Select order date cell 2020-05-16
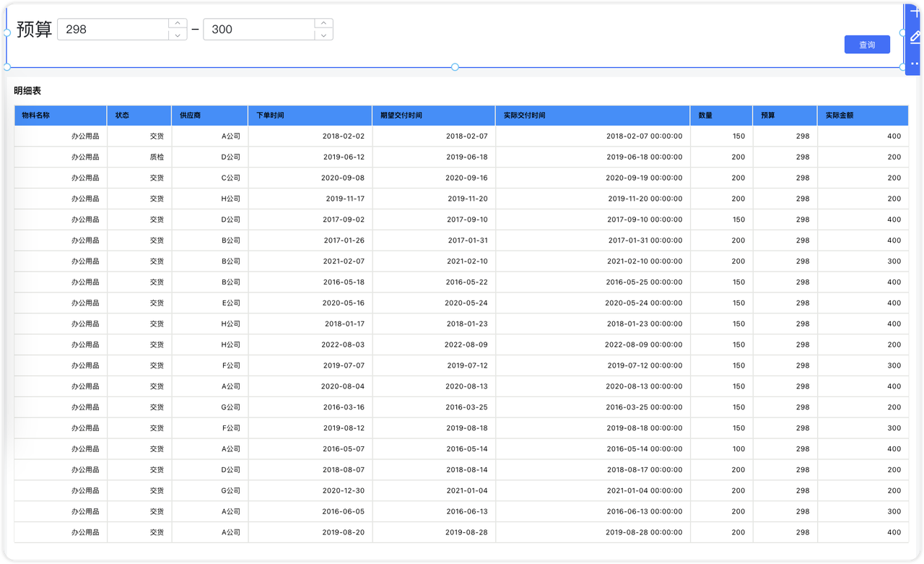 [x=310, y=303]
